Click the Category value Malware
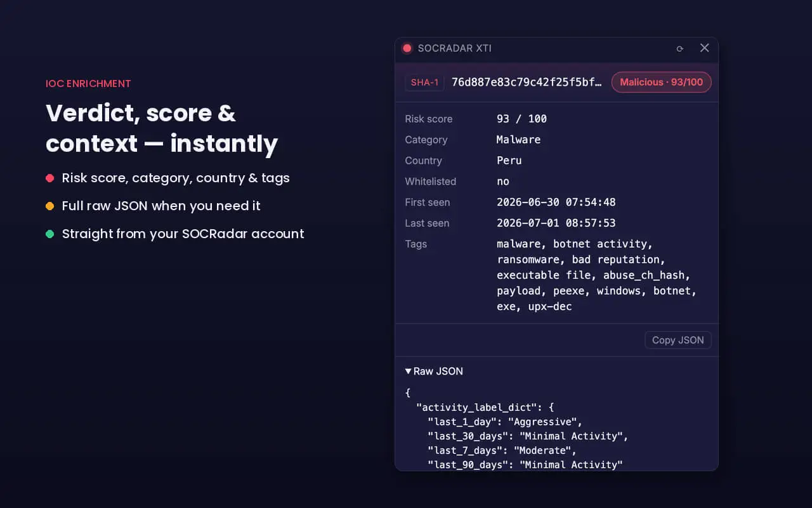 pos(518,140)
